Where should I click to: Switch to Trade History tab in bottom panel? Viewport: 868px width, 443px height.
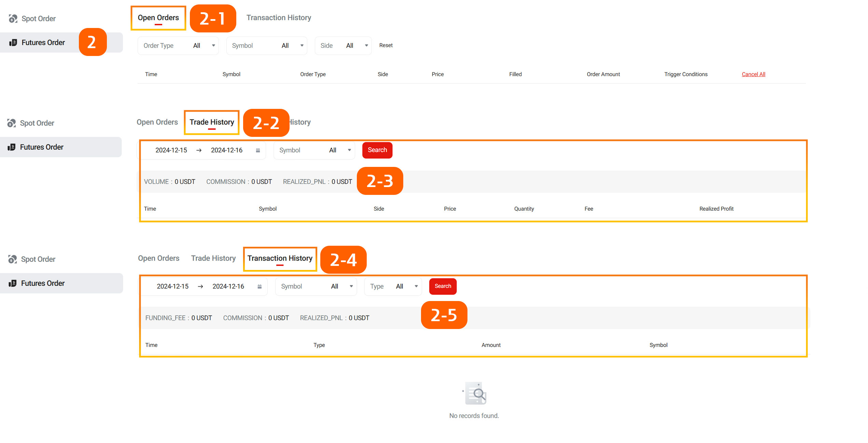pyautogui.click(x=213, y=258)
